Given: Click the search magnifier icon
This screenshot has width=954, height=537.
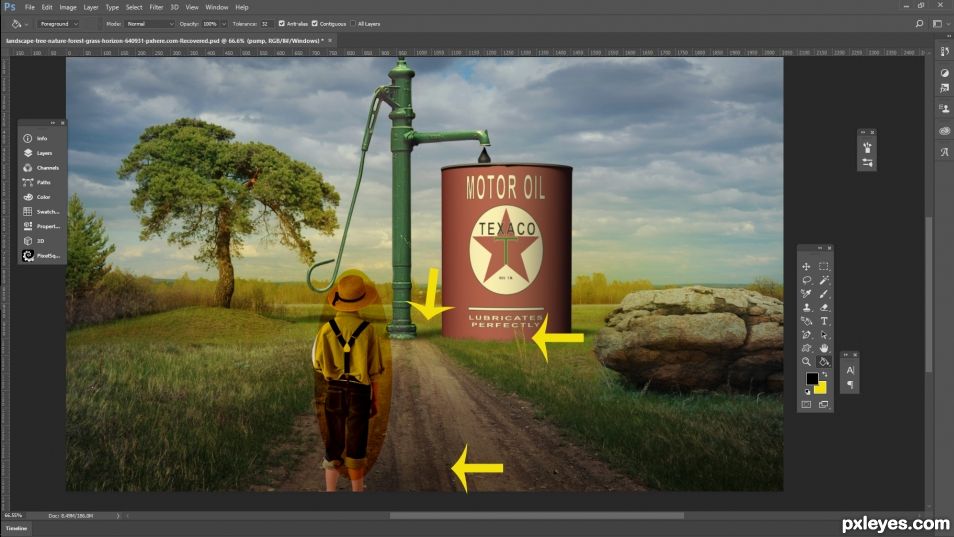Looking at the screenshot, I should point(919,24).
